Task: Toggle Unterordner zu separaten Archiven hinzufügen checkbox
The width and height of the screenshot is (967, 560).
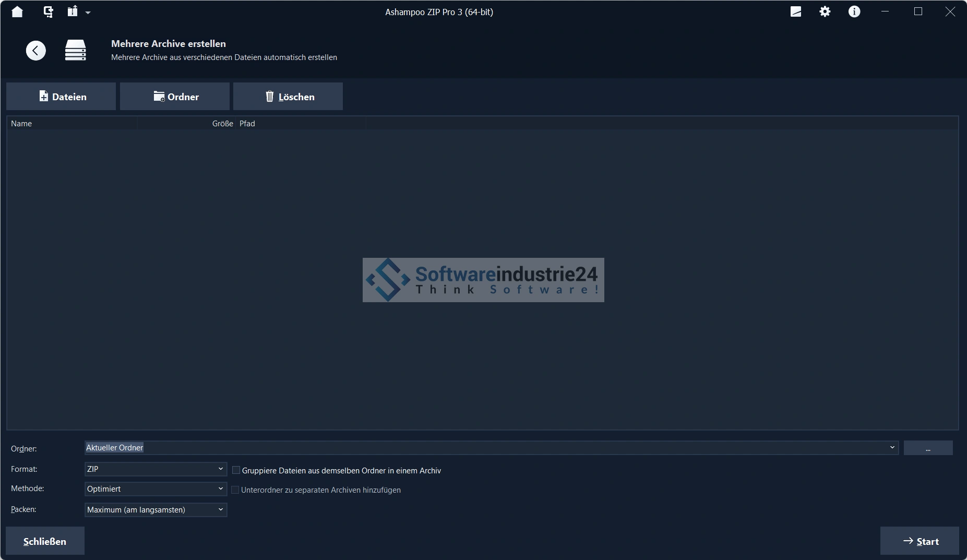Action: pos(235,490)
